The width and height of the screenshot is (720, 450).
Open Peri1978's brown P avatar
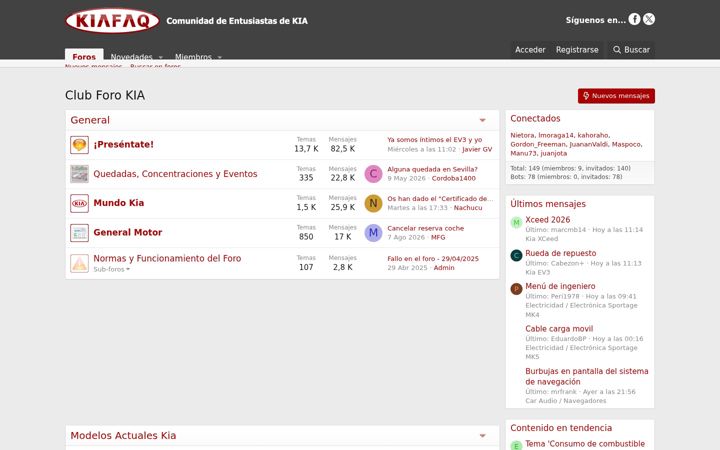tap(516, 289)
